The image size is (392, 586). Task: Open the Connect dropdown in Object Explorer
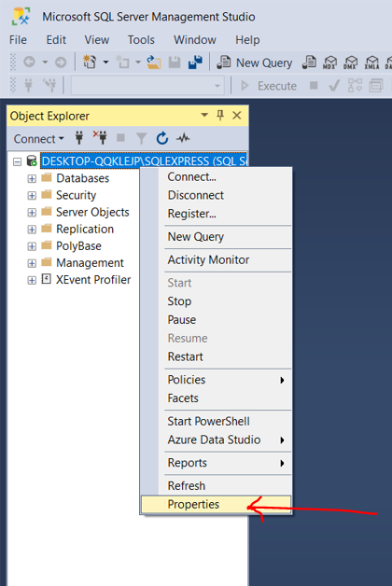[38, 139]
